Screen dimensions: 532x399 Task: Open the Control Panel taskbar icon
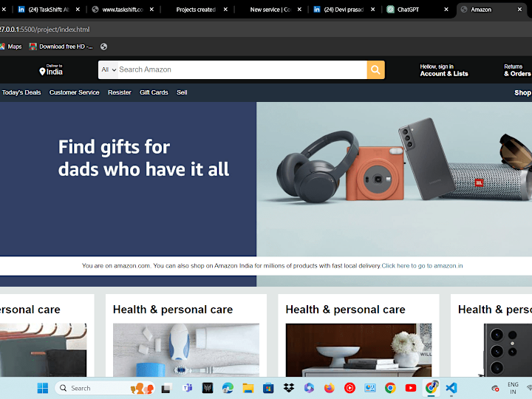coord(370,388)
